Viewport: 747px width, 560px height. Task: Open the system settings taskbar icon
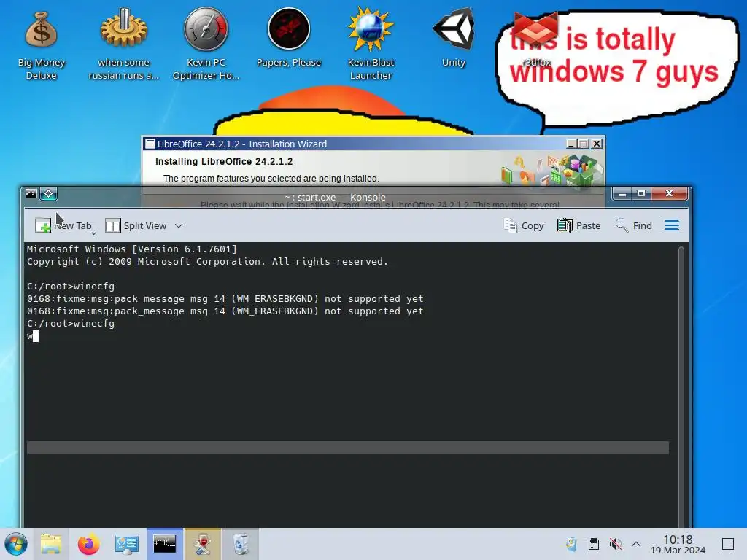click(126, 544)
